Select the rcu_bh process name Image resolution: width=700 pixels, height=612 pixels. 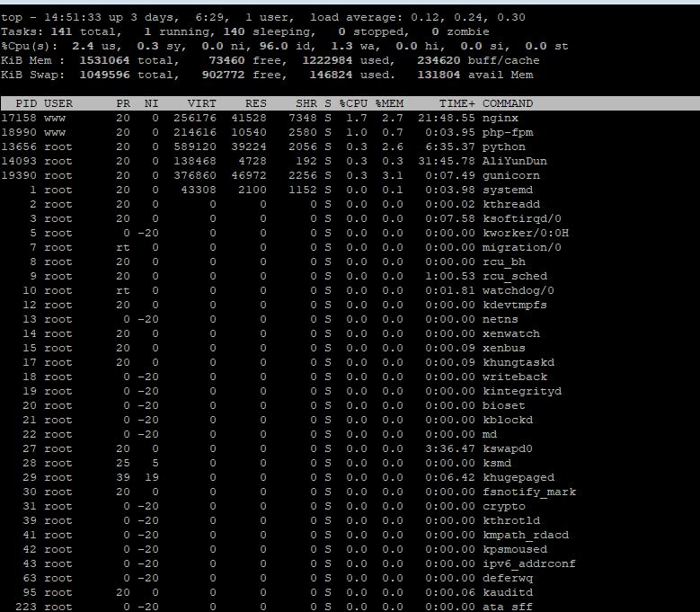click(503, 262)
